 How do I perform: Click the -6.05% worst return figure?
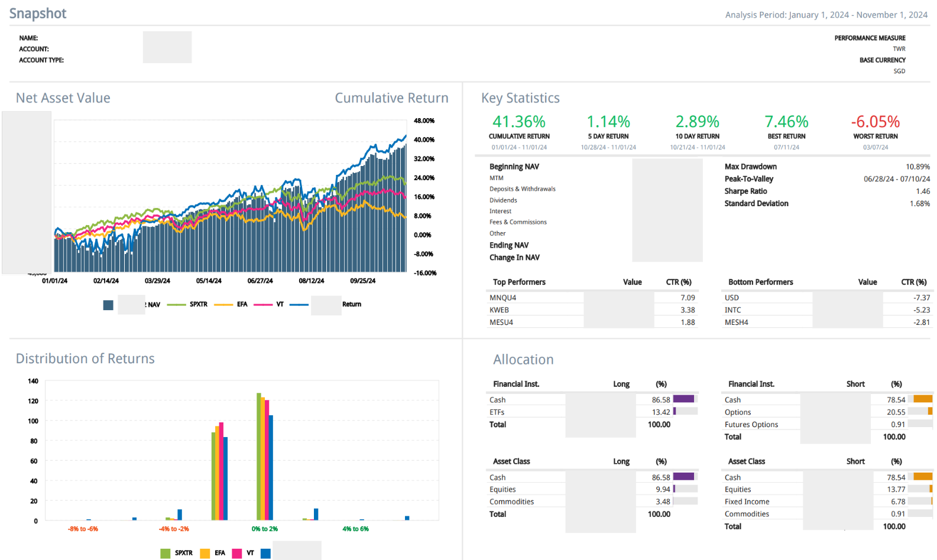pos(876,122)
